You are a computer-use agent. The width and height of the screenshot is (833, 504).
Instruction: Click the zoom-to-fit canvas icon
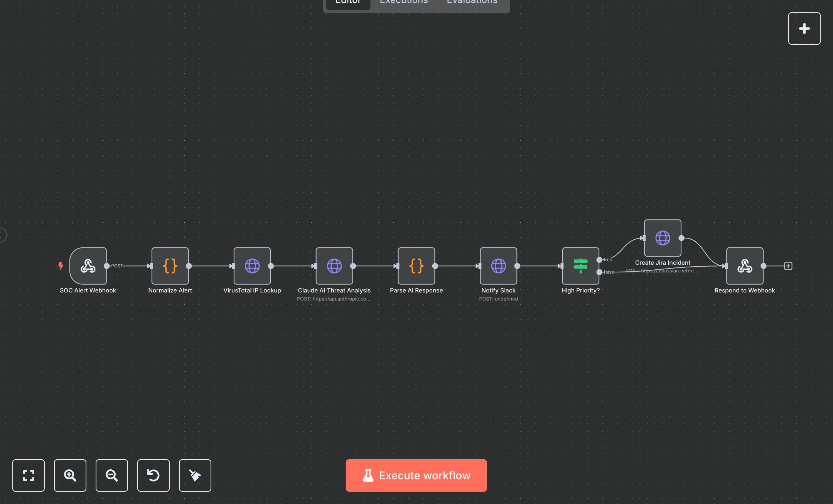click(x=29, y=475)
